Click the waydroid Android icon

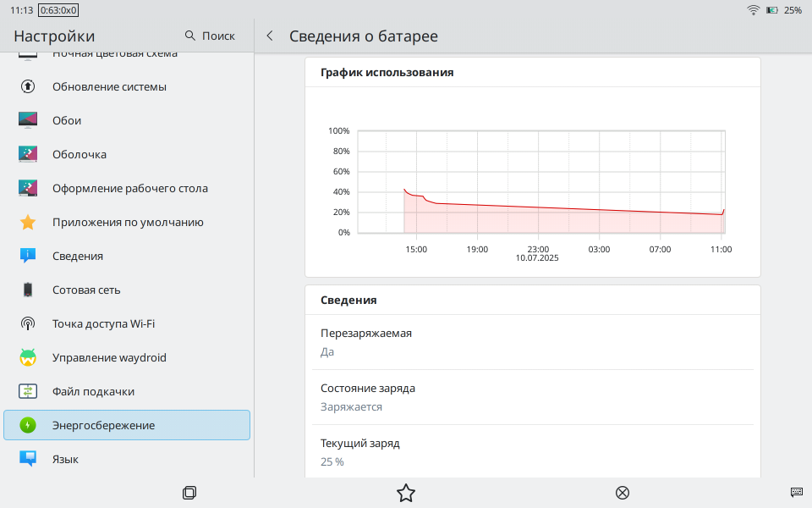coord(28,357)
